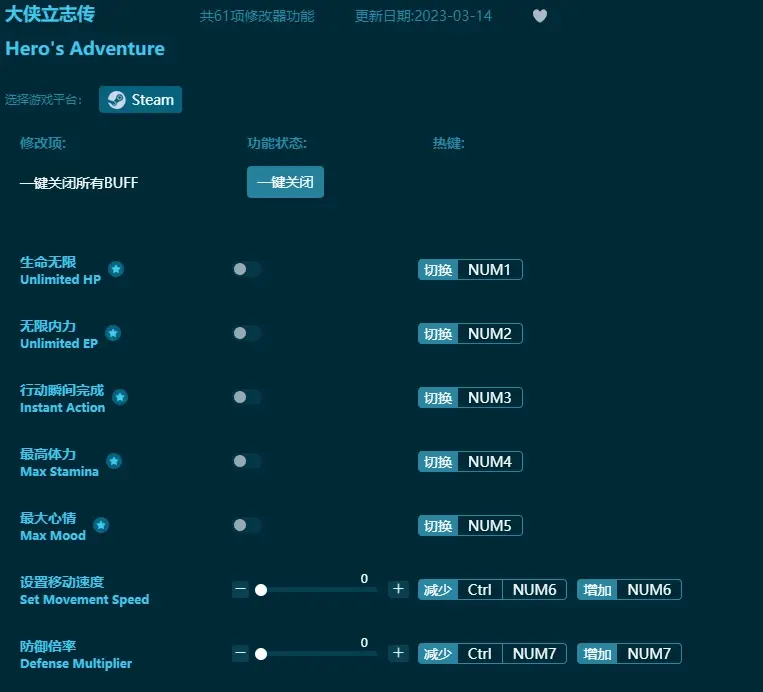Click the Movement Speed value 0
The width and height of the screenshot is (763, 692).
[x=364, y=579]
